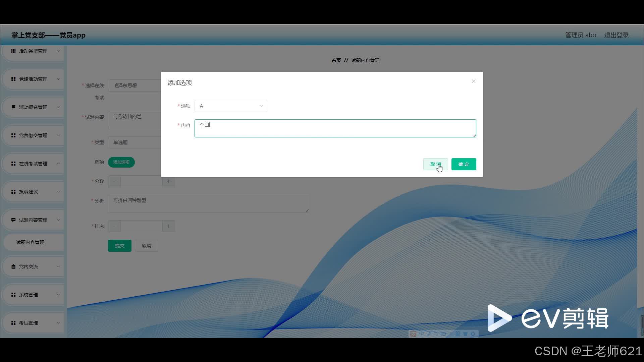Screen dimensions: 644x362
Task: Expand the 党建活动管理 menu chevron
Action: (x=58, y=79)
